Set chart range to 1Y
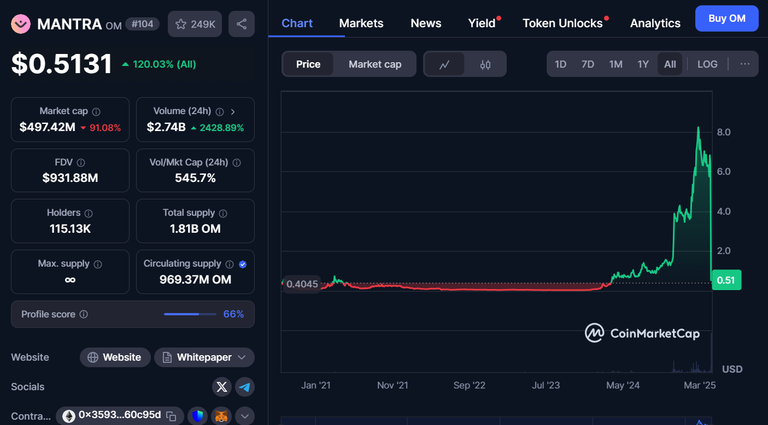 coord(643,64)
